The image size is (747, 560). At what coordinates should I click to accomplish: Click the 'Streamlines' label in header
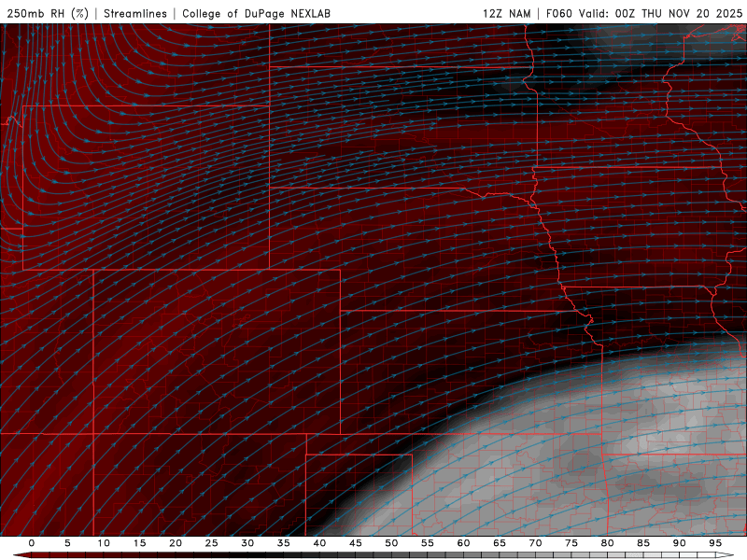pos(135,13)
